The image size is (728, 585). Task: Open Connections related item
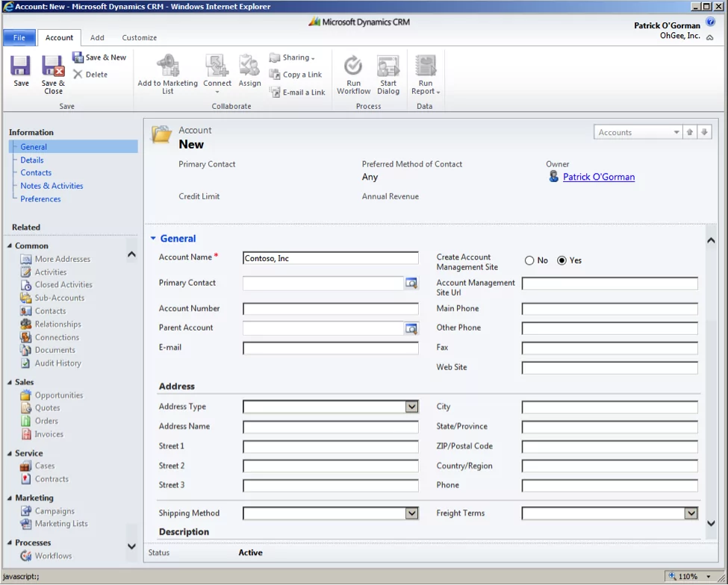pos(57,337)
